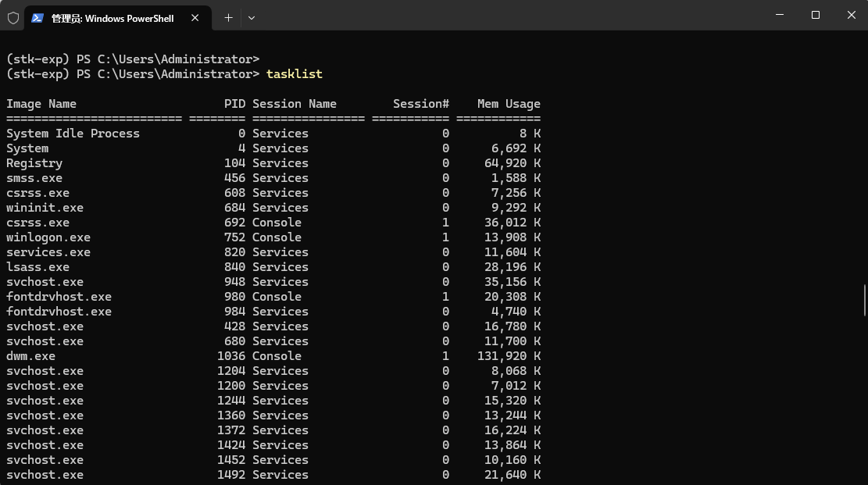This screenshot has height=485, width=868.
Task: Open a new tab with the plus button
Action: [228, 17]
